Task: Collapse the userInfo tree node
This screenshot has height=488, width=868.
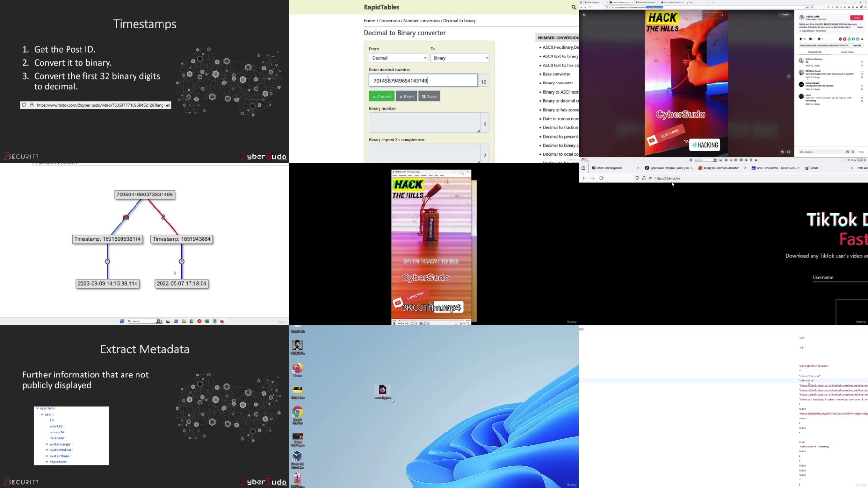Action: (37, 408)
